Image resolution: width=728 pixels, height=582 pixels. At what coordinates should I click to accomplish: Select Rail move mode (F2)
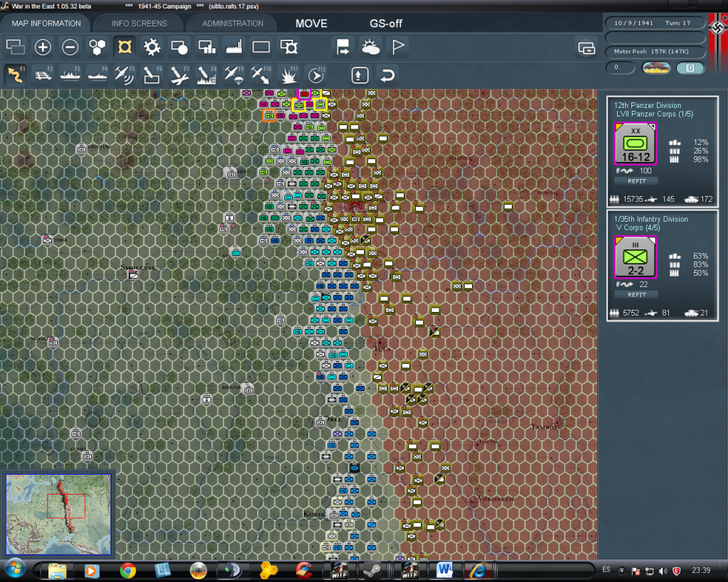pos(43,75)
